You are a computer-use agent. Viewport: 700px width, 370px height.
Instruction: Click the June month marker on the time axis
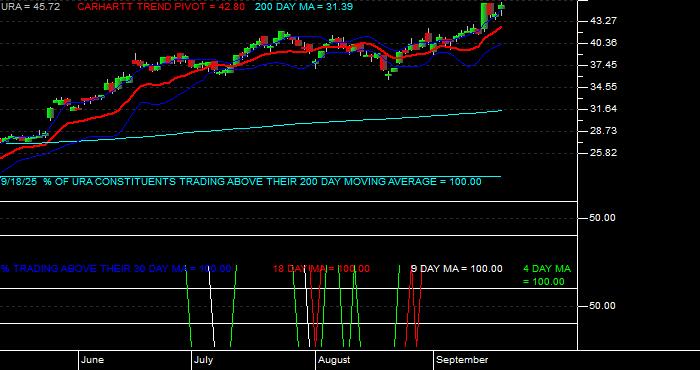(x=93, y=360)
